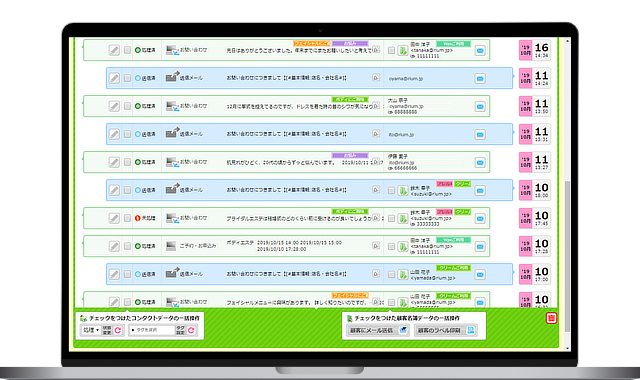
Task: Click scrollbar down arrow
Action: [567, 348]
